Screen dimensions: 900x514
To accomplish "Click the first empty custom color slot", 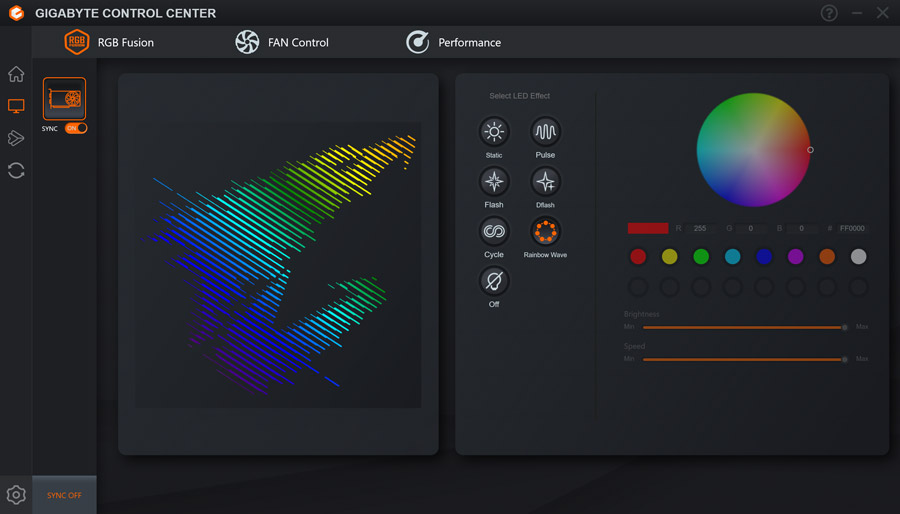I will [638, 287].
